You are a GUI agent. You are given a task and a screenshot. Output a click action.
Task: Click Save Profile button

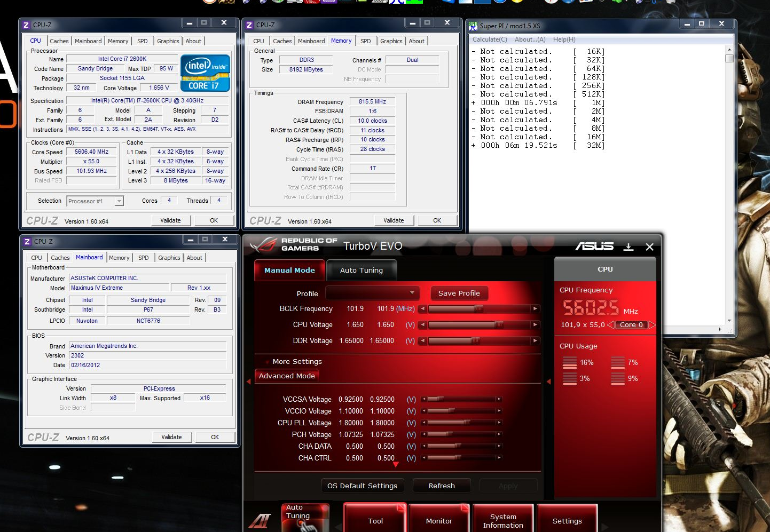coord(459,293)
